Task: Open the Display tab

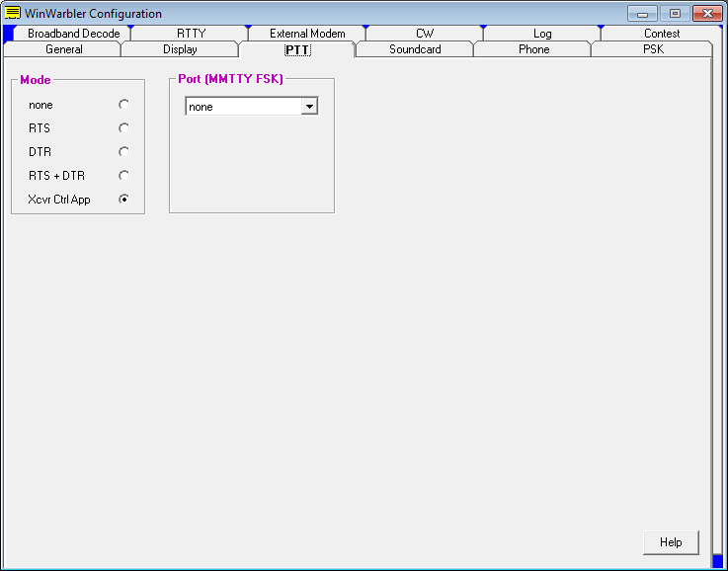Action: pyautogui.click(x=180, y=49)
